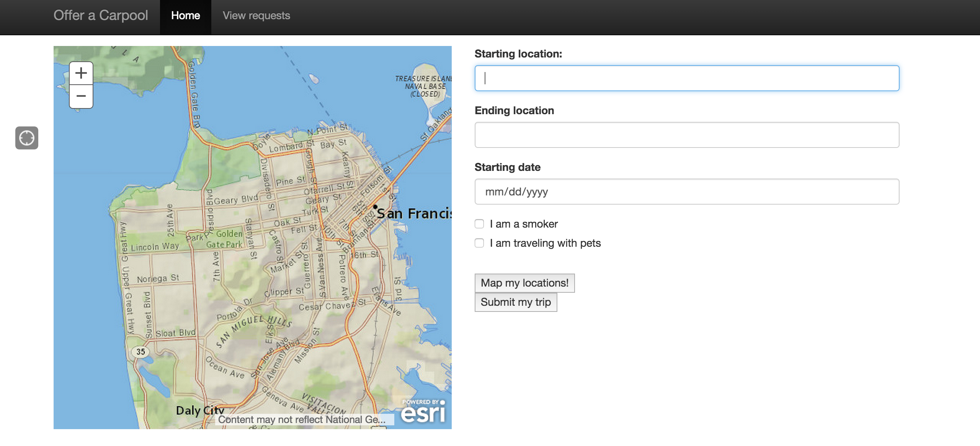Open the Home tab

click(186, 16)
